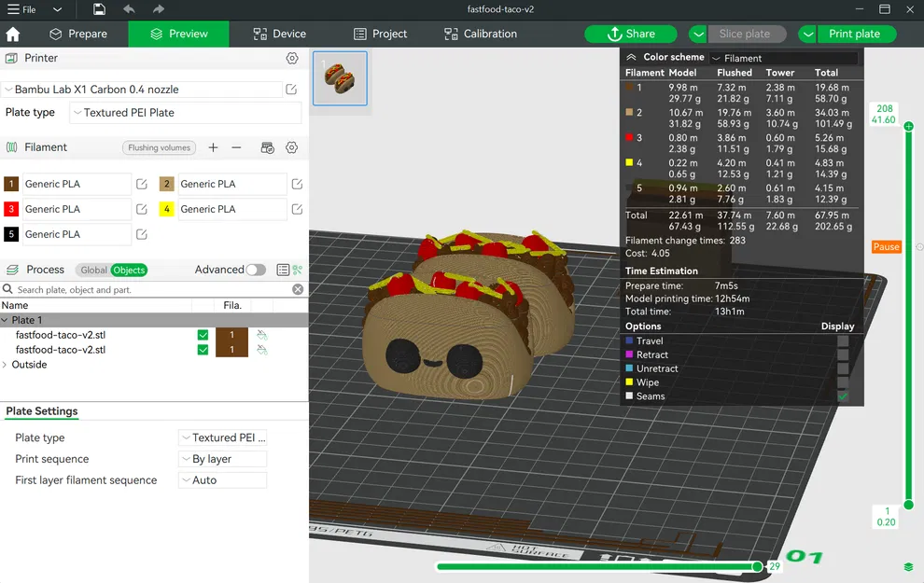
Task: Start printing with Print plate button
Action: pos(856,34)
